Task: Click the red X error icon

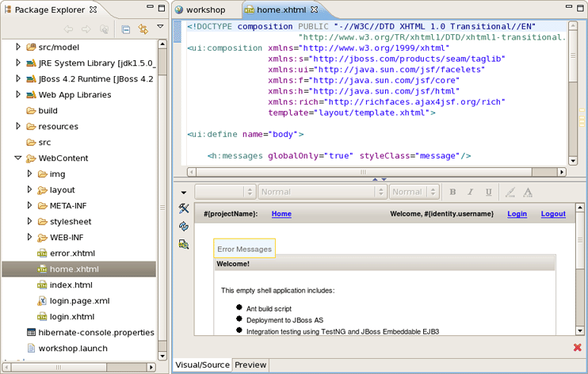Action: tap(577, 347)
